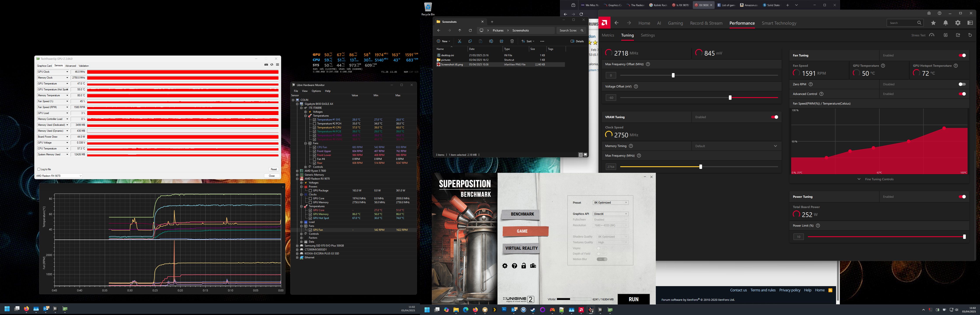Expand AMD Ryzen 5 7600 tree node
980x315 pixels.
(297, 171)
